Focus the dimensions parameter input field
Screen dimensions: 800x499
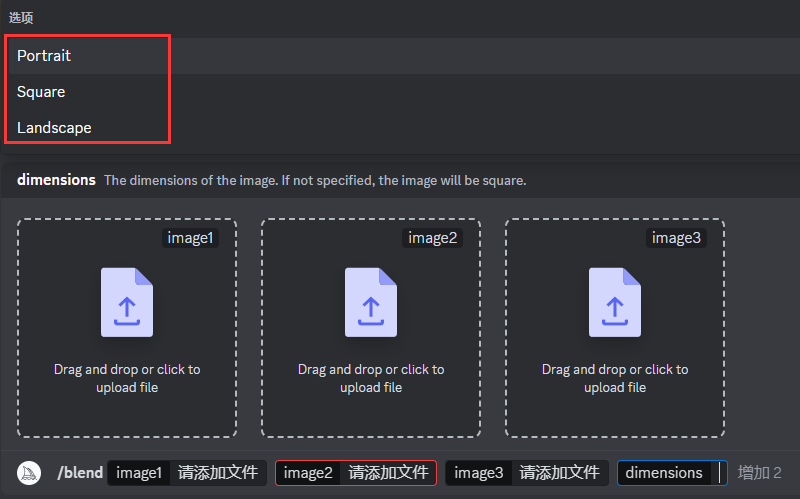[672, 473]
